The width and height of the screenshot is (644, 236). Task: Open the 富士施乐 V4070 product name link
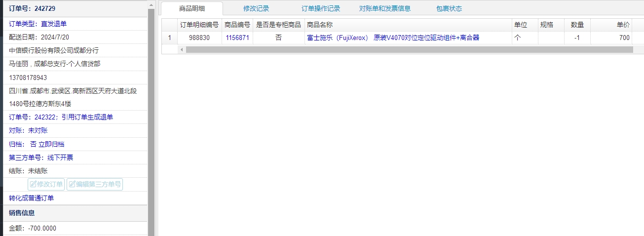(x=393, y=38)
